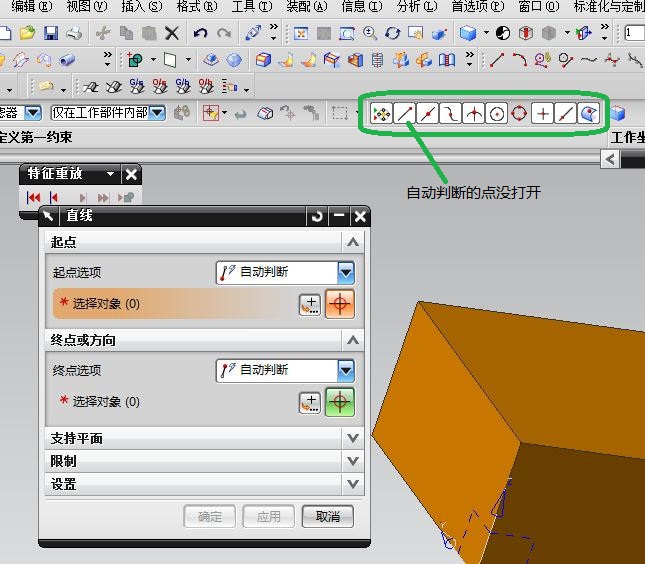Screen dimensions: 645x564
Task: Expand the 设置 section
Action: pos(353,484)
